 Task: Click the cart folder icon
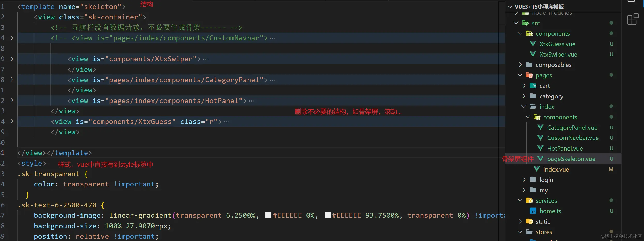(x=533, y=85)
